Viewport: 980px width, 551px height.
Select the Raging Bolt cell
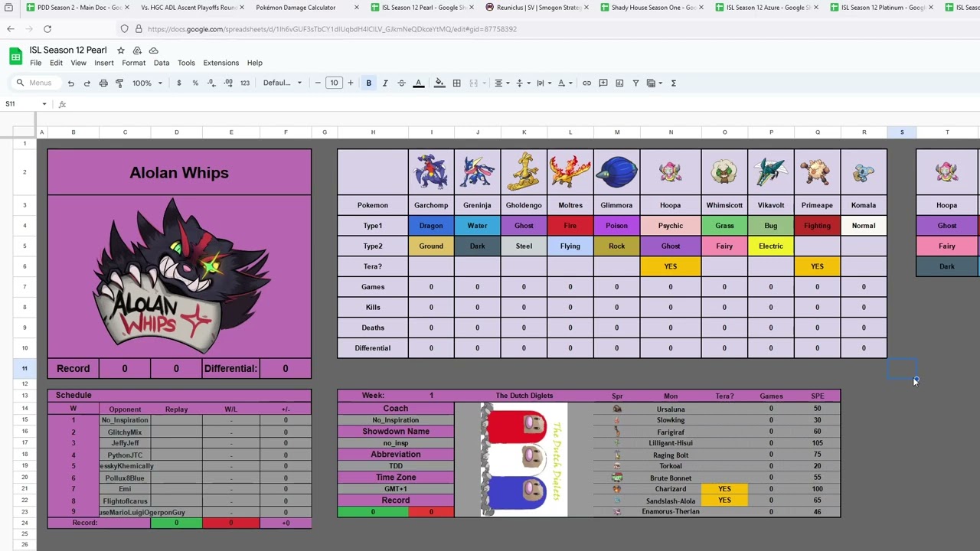671,455
